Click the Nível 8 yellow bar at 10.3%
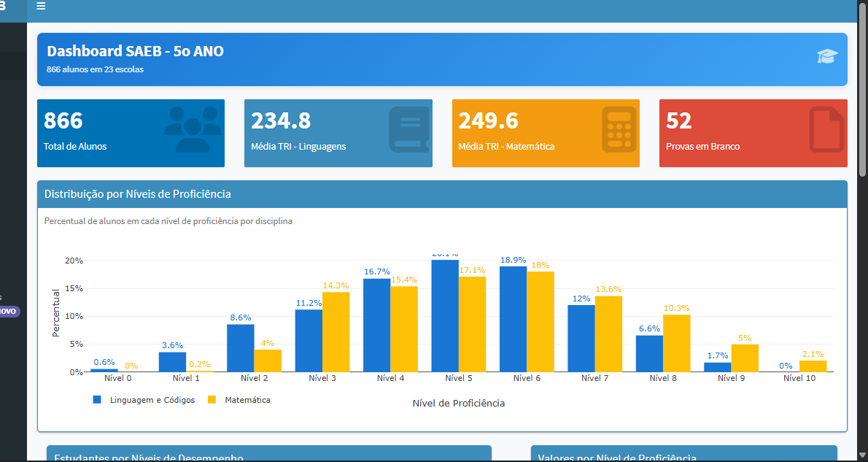868x462 pixels. pos(676,343)
